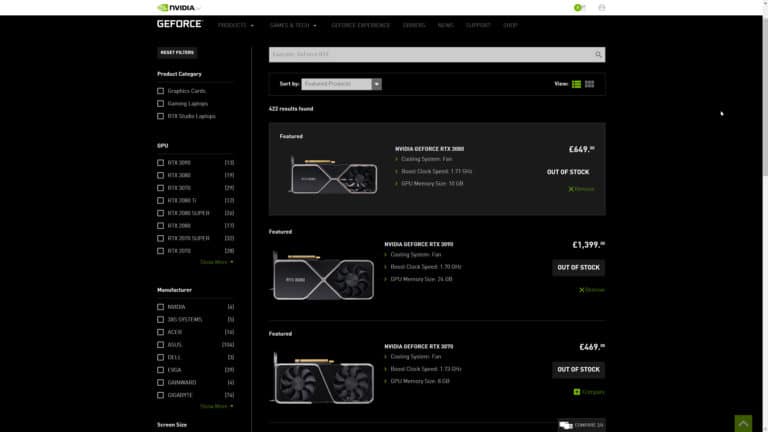This screenshot has height=432, width=768.
Task: Enable the RTX 3090 GPU filter
Action: 161,162
